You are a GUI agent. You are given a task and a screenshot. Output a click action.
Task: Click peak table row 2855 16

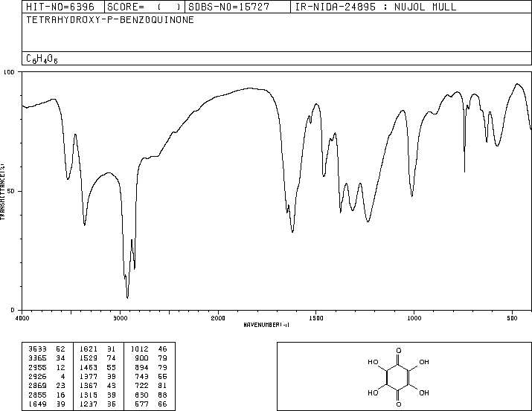click(x=47, y=395)
